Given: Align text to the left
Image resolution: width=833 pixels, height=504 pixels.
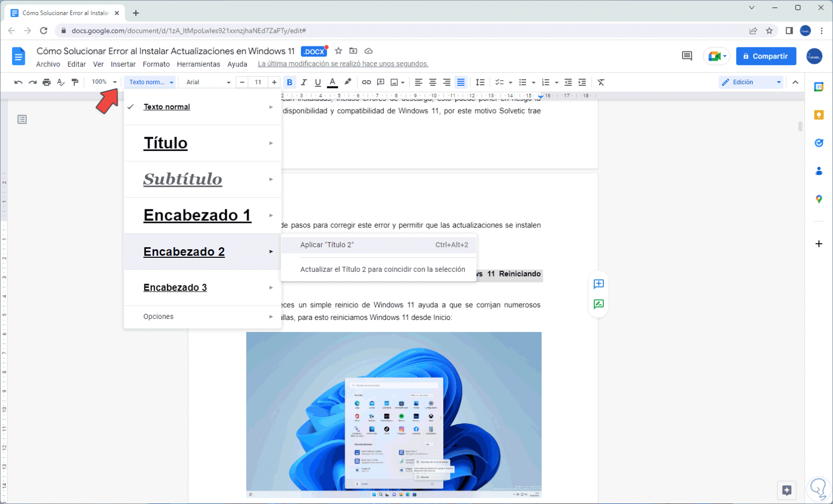Looking at the screenshot, I should coord(419,82).
